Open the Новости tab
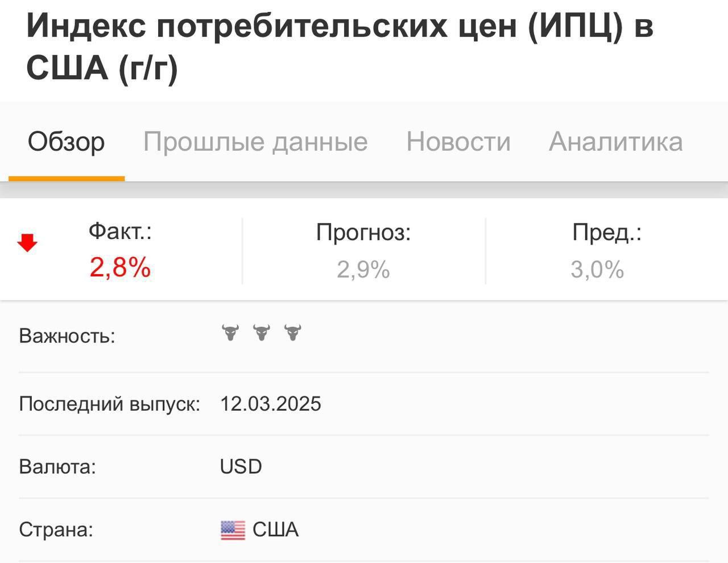Screen dimensions: 728x563 click(x=458, y=142)
